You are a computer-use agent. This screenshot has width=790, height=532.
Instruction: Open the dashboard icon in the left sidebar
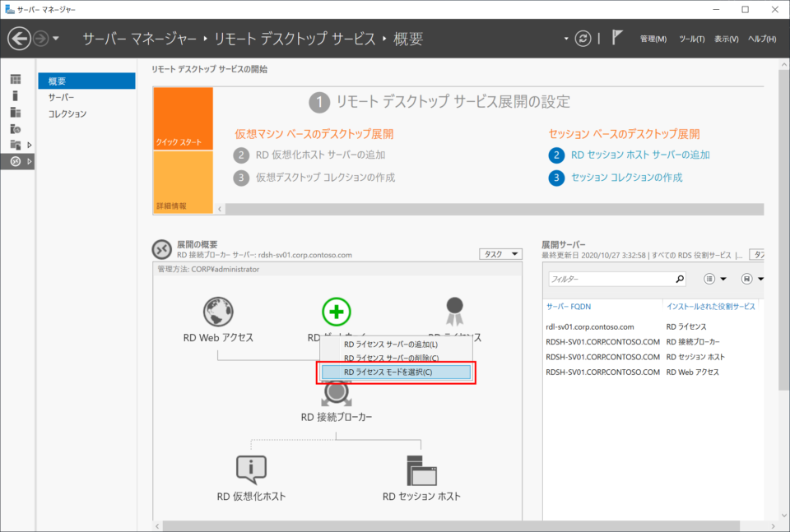tap(16, 79)
